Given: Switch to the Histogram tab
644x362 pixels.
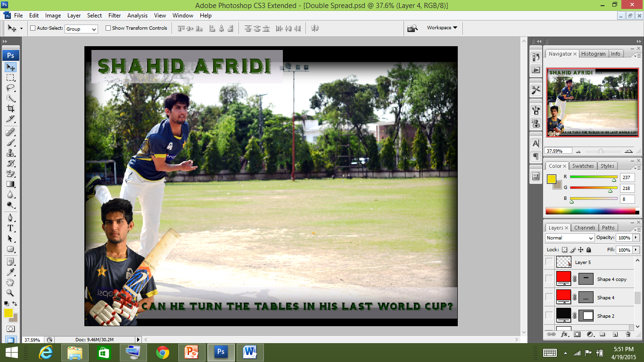Looking at the screenshot, I should pyautogui.click(x=593, y=54).
